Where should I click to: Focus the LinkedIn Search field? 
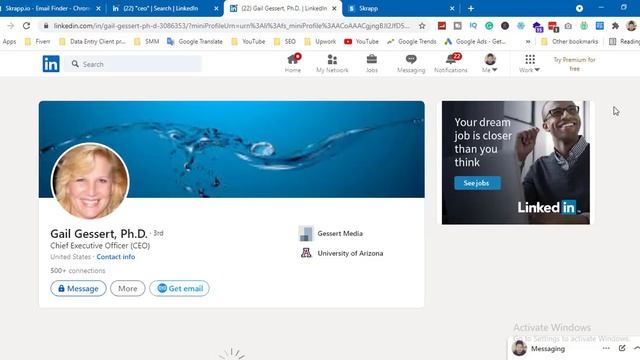(x=133, y=64)
